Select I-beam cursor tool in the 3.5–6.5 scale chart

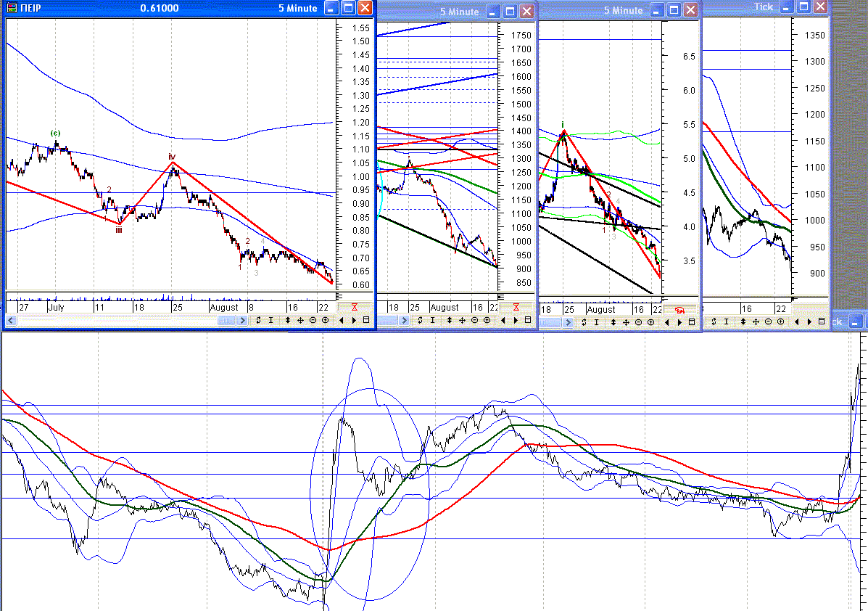tap(596, 322)
